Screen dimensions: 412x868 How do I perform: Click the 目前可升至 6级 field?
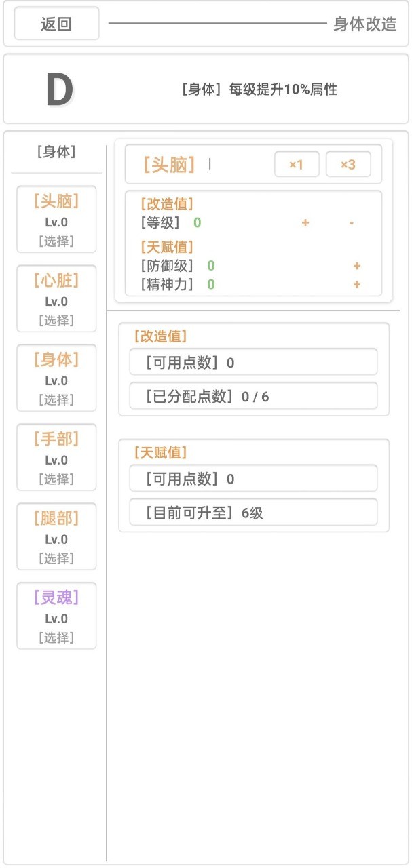coord(253,513)
